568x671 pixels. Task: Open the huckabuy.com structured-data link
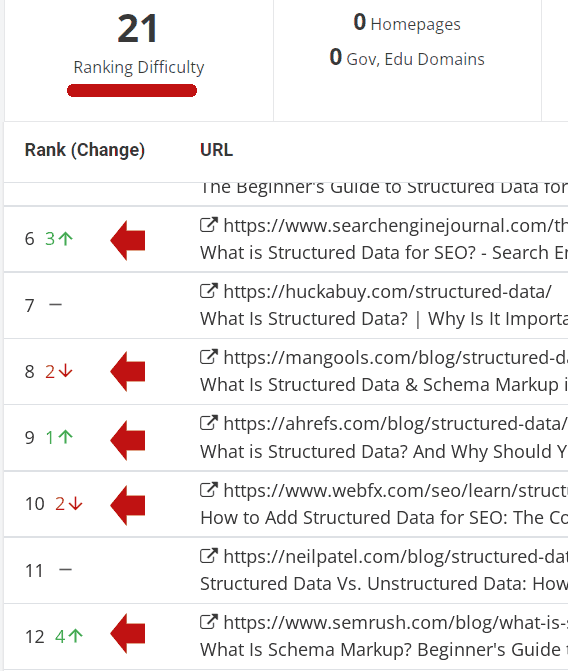coord(388,292)
